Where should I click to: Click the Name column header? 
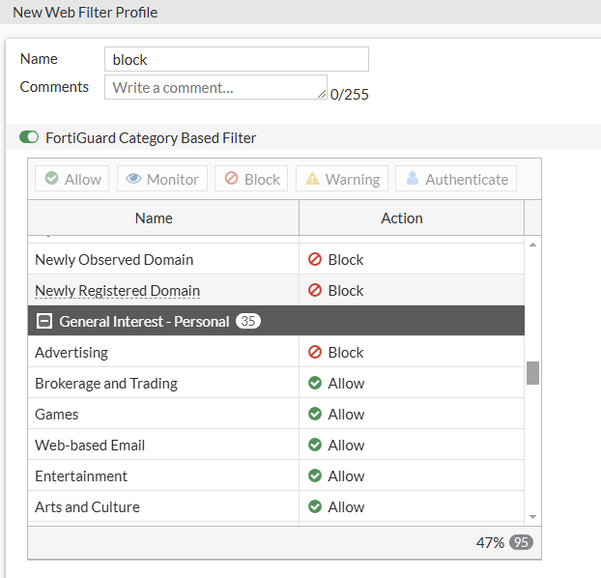[154, 218]
